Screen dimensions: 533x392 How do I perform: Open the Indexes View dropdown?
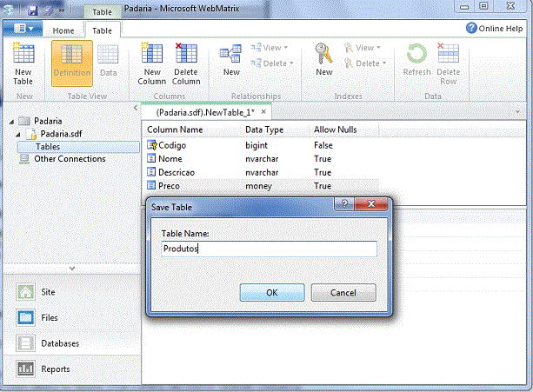[363, 48]
